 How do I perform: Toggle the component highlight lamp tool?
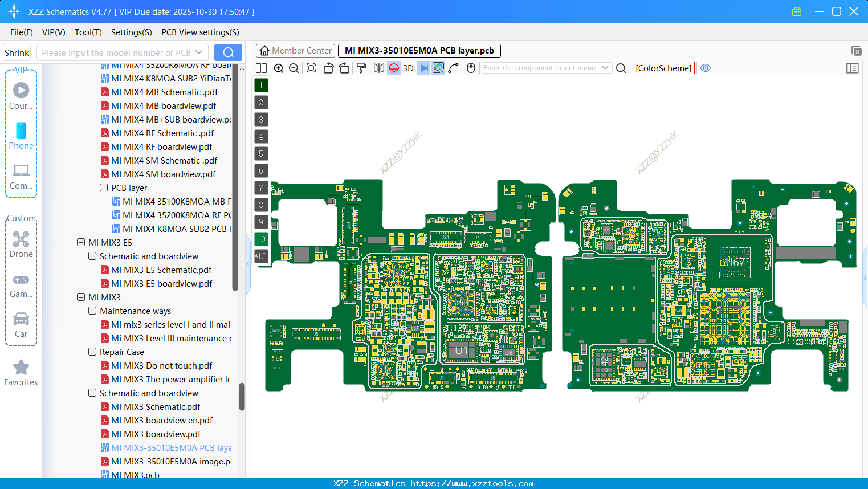393,68
